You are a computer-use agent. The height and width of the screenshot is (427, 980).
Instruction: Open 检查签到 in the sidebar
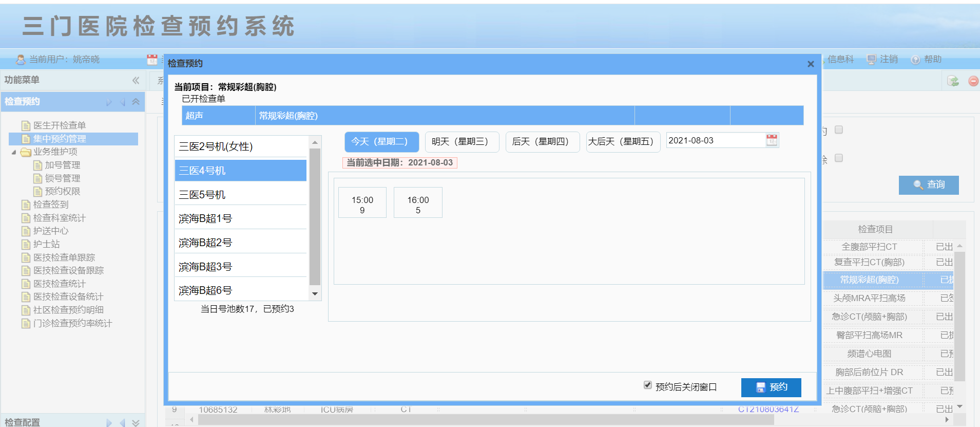(51, 205)
